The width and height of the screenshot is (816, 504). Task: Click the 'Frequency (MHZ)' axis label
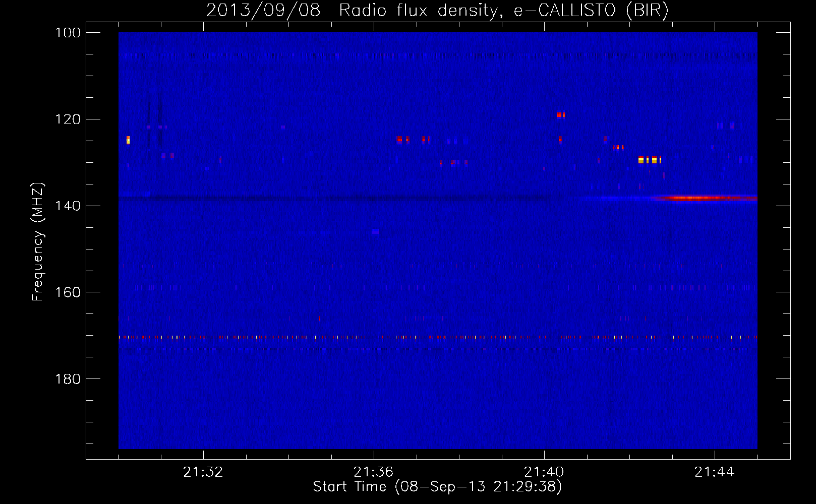tap(38, 242)
